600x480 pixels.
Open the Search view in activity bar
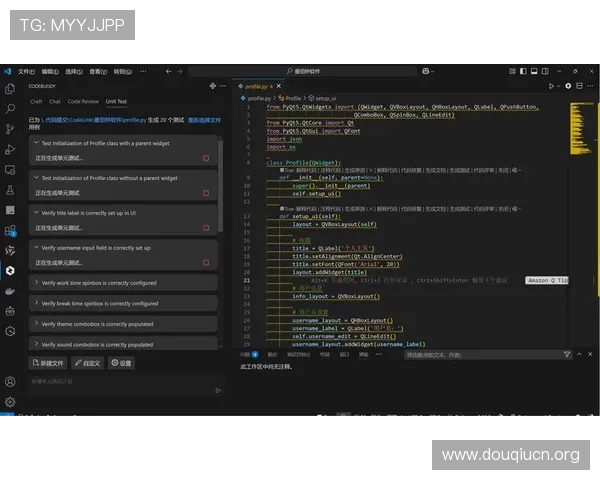tap(10, 108)
